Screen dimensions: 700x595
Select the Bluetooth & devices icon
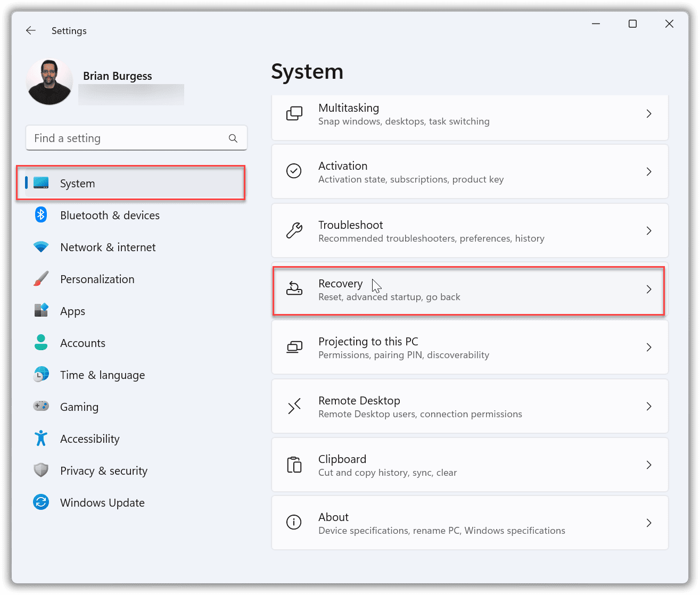[x=41, y=215]
